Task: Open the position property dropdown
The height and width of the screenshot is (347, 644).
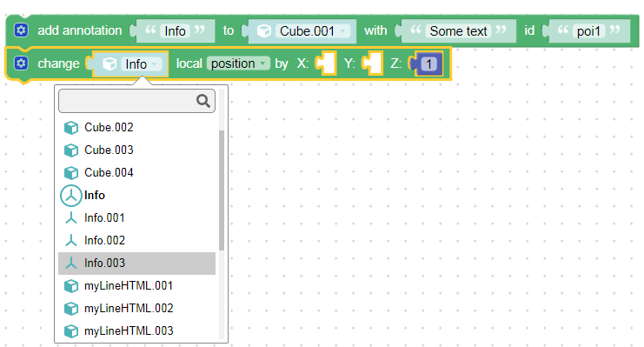Action: tap(238, 63)
